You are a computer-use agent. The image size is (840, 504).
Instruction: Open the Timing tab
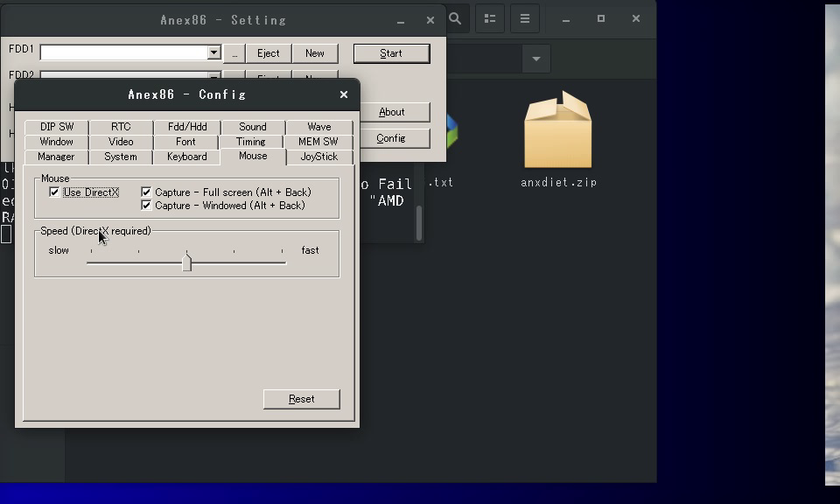[251, 142]
